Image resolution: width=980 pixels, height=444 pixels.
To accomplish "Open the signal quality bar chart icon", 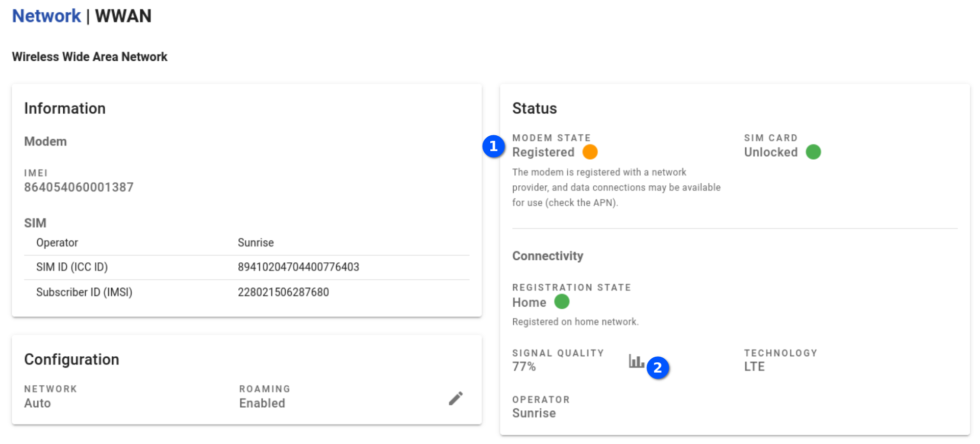I will [636, 361].
